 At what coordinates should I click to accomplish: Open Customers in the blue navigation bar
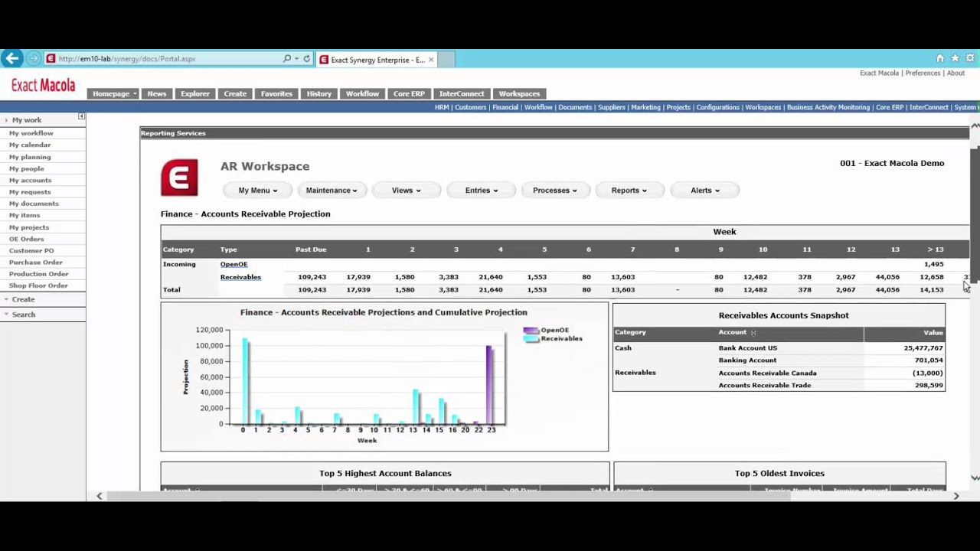tap(471, 107)
